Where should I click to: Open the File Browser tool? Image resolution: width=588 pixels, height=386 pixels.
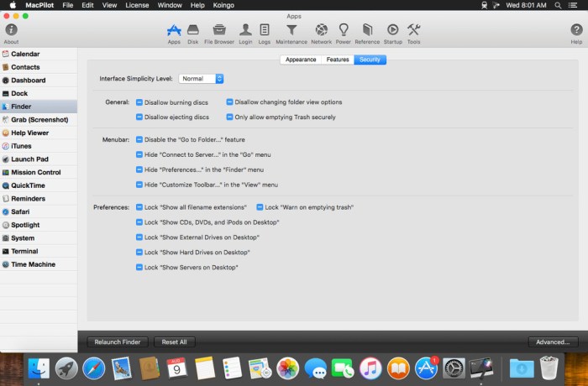(219, 32)
